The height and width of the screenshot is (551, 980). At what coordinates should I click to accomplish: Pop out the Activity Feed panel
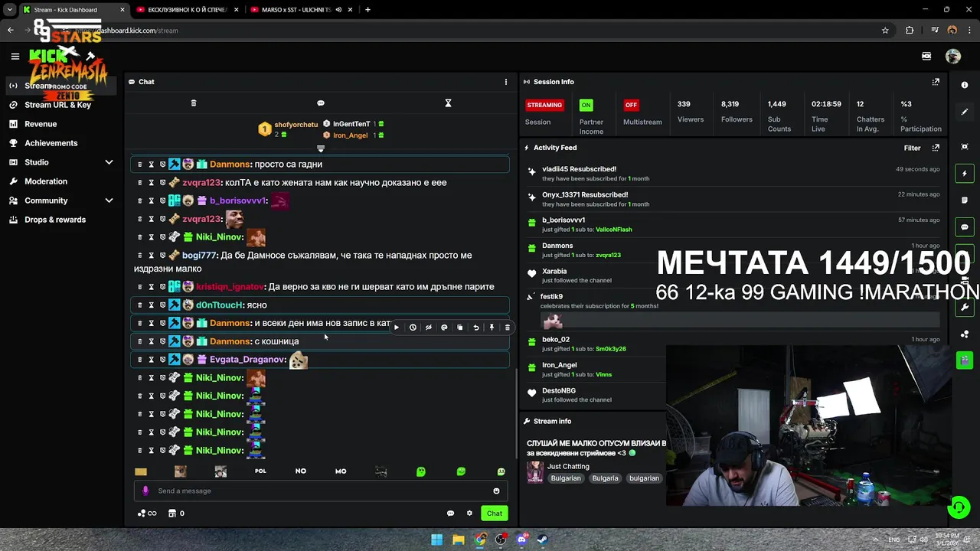[x=936, y=148]
